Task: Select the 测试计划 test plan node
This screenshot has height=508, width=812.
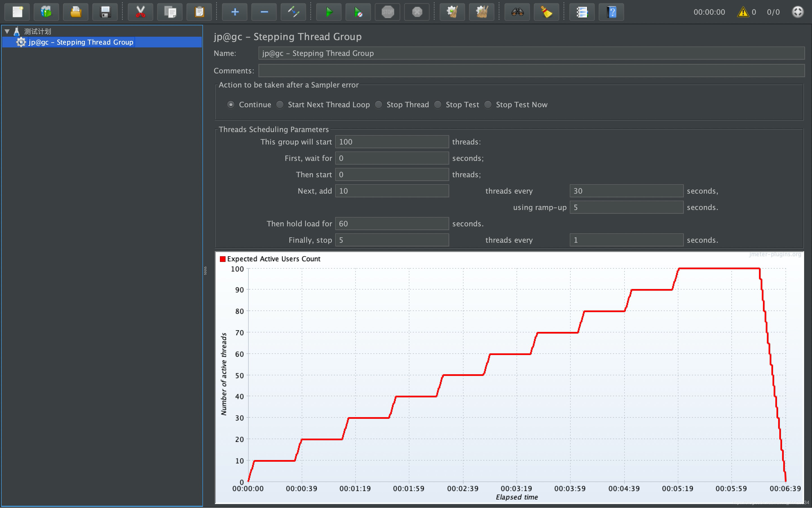Action: click(x=37, y=32)
